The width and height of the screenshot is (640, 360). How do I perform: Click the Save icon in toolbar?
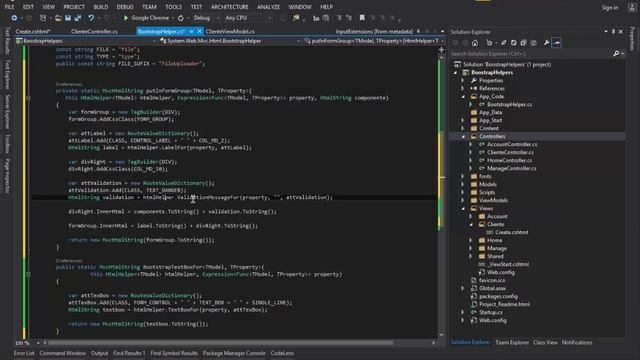pos(68,18)
